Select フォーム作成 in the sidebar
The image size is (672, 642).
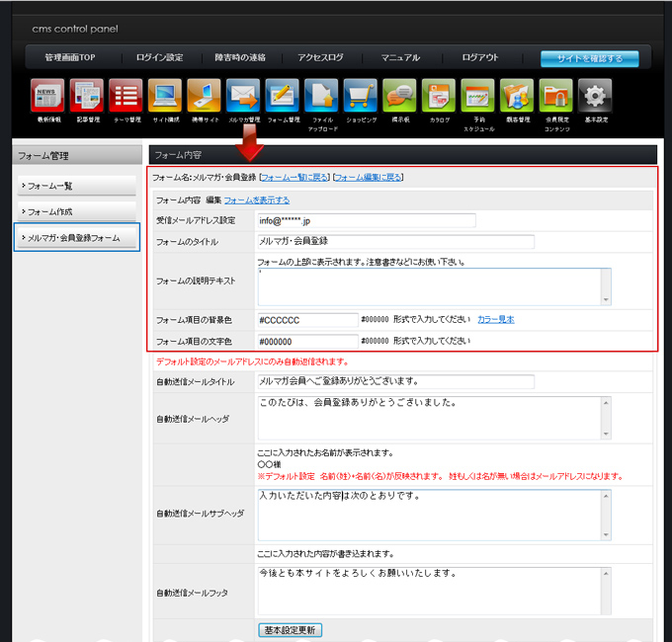[x=77, y=211]
